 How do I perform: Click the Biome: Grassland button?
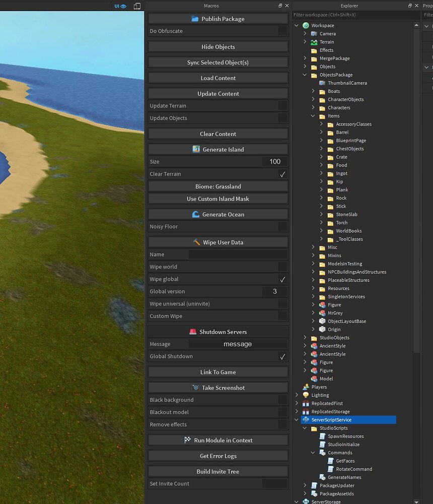click(x=218, y=186)
